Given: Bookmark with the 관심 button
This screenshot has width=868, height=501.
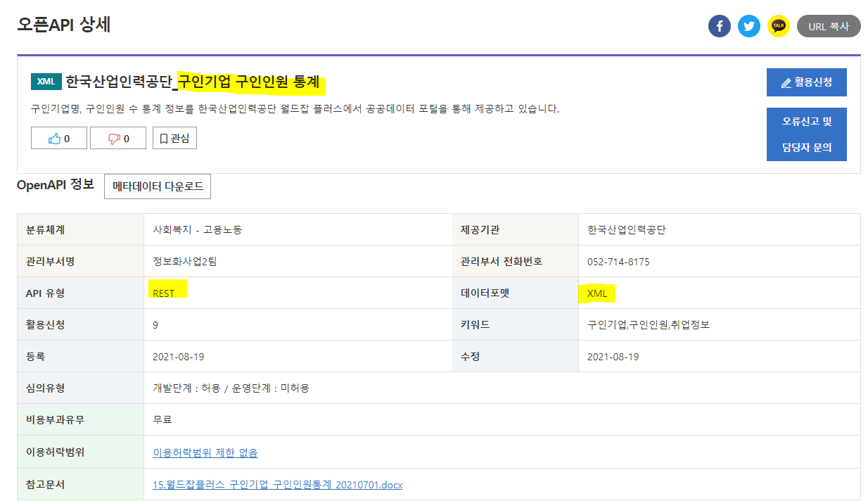Looking at the screenshot, I should coord(174,138).
